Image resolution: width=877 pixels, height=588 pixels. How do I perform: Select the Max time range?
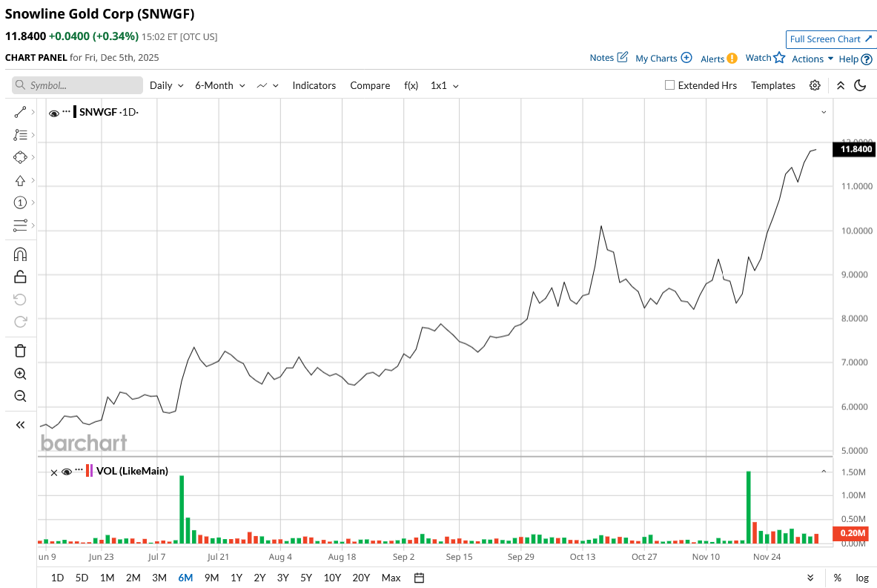(x=391, y=578)
